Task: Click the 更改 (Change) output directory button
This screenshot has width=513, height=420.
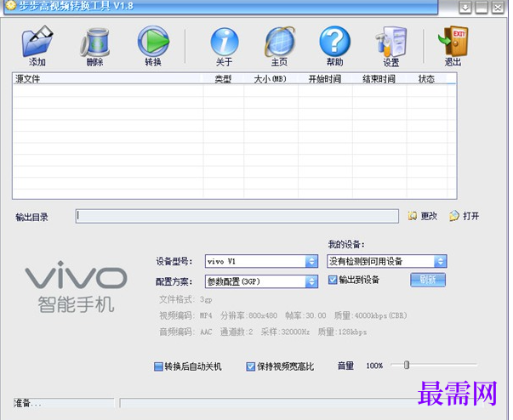Action: (x=422, y=216)
